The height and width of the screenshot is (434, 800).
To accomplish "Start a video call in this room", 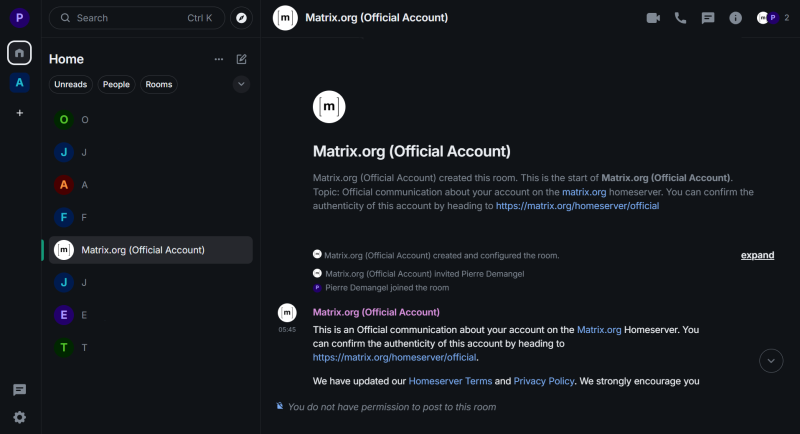I will [x=653, y=18].
